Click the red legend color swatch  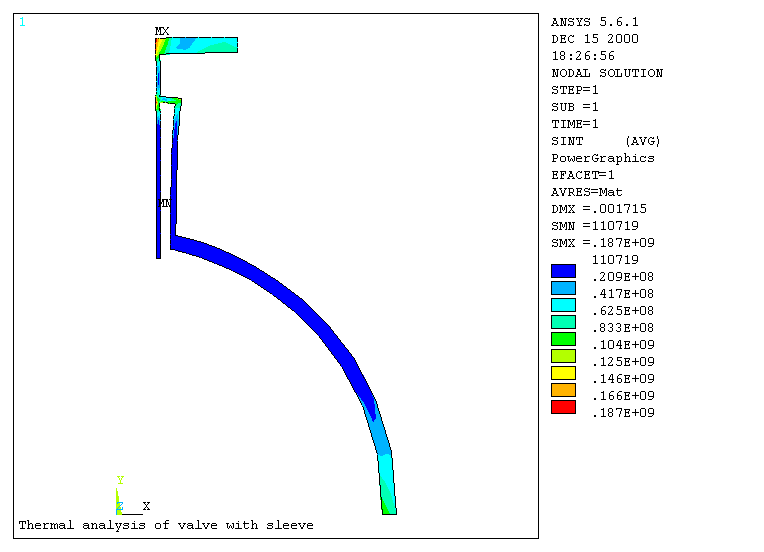563,407
